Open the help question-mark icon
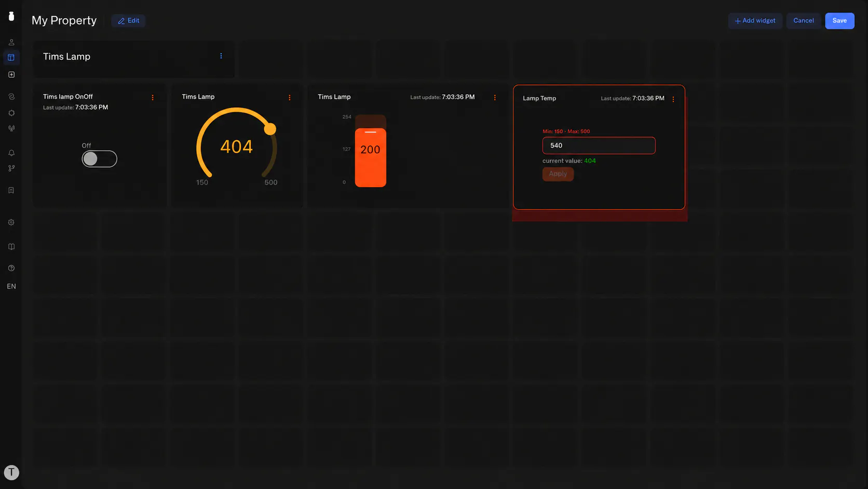The image size is (868, 489). [x=11, y=268]
